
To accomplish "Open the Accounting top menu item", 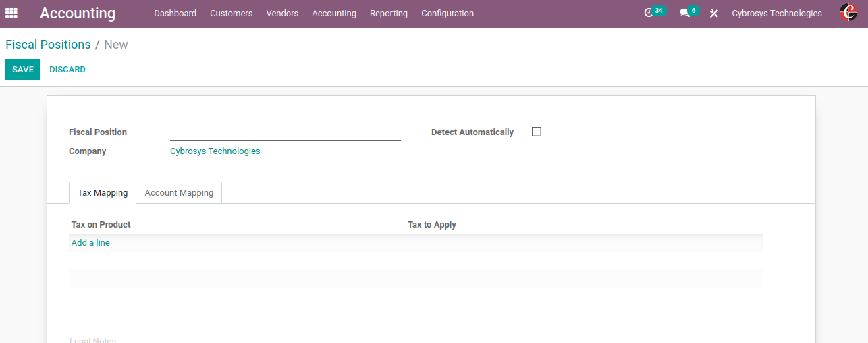I will [334, 14].
